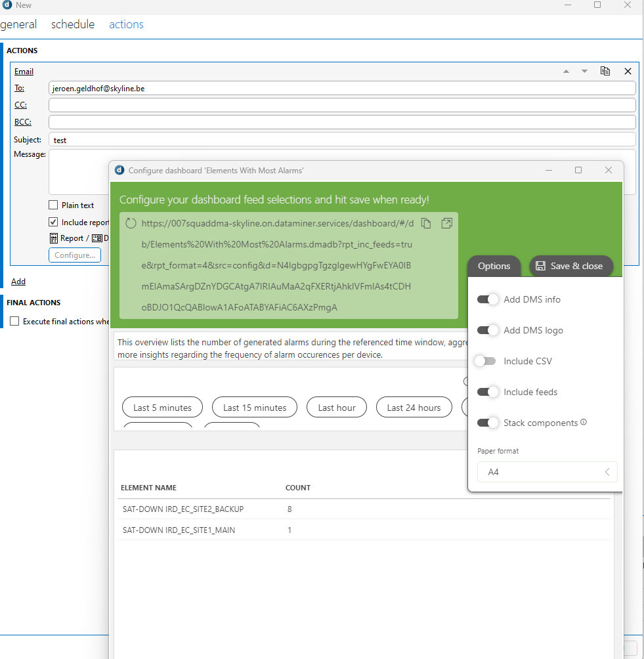Enable the Include CSV switch
Viewport: 644px width, 659px height.
[485, 361]
